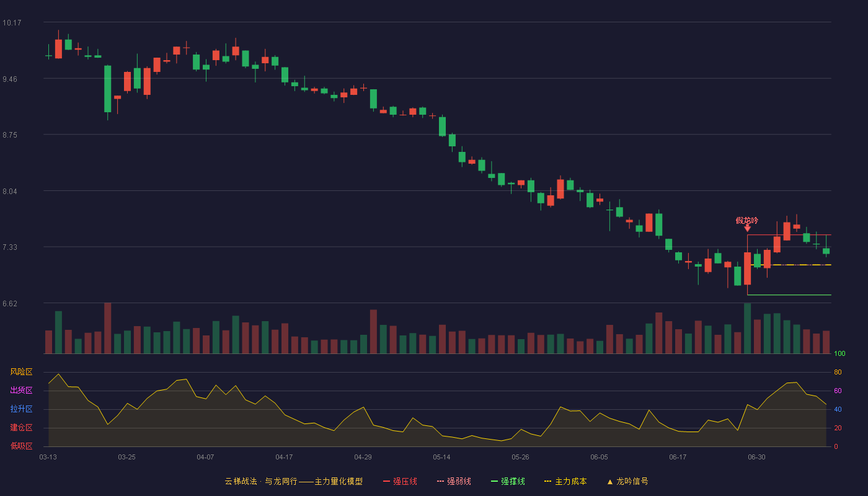The height and width of the screenshot is (496, 868).
Task: Toggle the 强撑线 legend entry
Action: point(508,481)
